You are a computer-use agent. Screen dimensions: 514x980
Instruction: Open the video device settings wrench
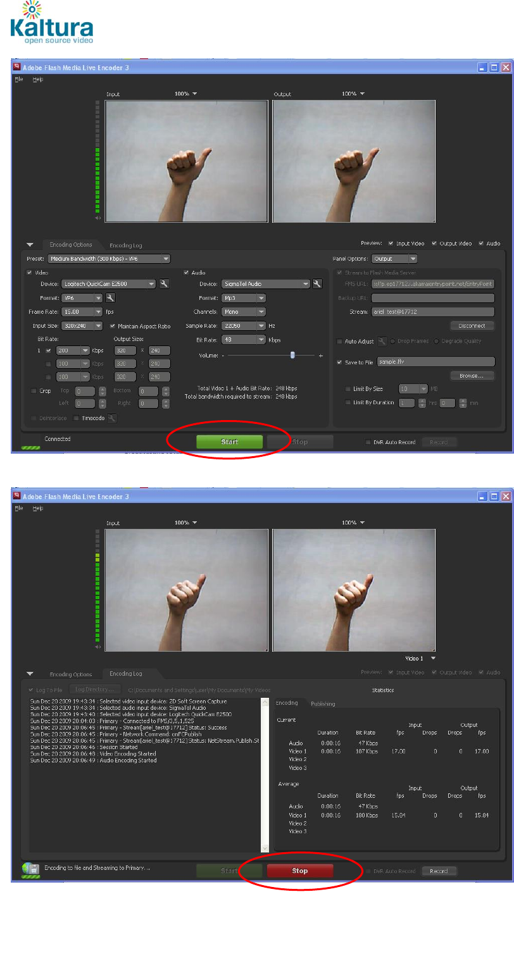click(x=164, y=284)
